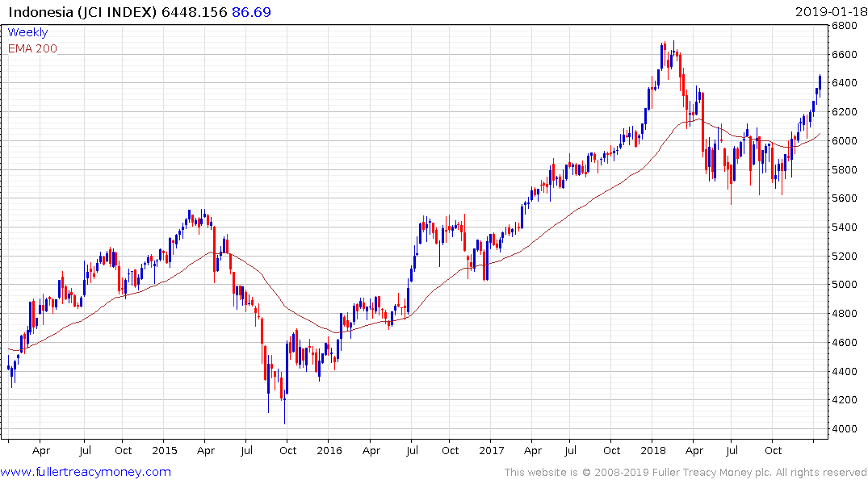Screen dimensions: 868x484
Task: Click the 2016 year label on time axis
Action: [329, 450]
